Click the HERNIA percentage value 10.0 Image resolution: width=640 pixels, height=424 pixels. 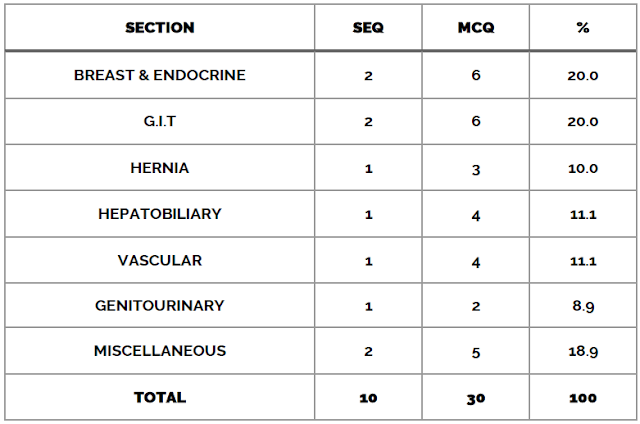click(583, 168)
